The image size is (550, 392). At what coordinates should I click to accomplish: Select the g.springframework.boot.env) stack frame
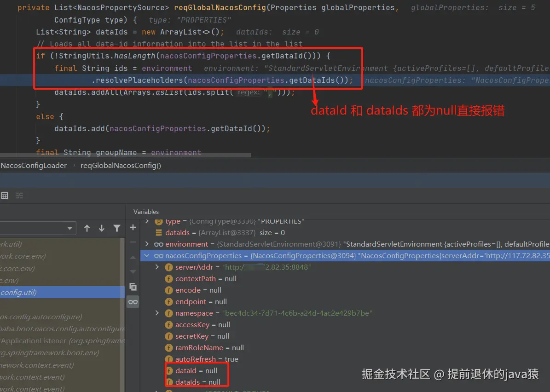tap(60, 353)
